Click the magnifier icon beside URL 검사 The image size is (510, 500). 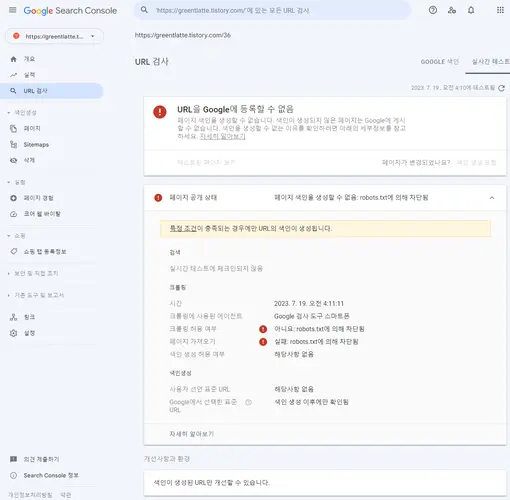click(x=13, y=91)
